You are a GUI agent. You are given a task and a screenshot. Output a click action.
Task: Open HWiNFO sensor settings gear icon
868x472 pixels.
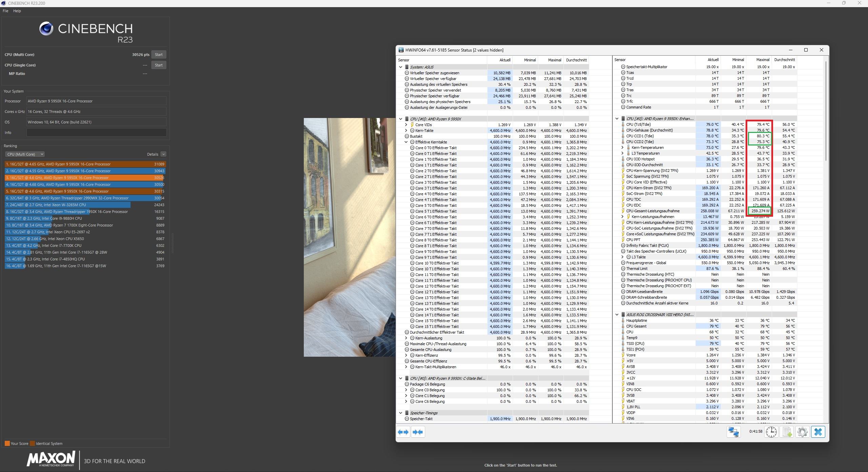tap(802, 432)
